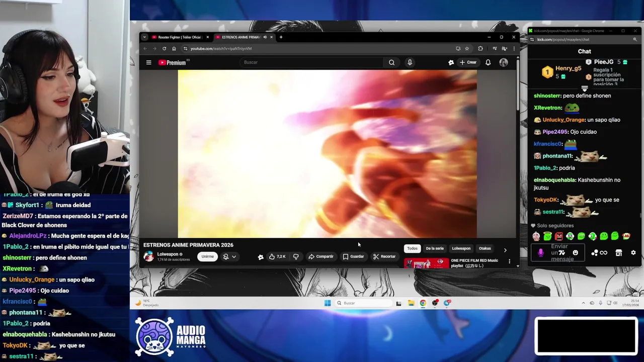The height and width of the screenshot is (362, 644).
Task: Go back in the browser
Action: pyautogui.click(x=145, y=49)
